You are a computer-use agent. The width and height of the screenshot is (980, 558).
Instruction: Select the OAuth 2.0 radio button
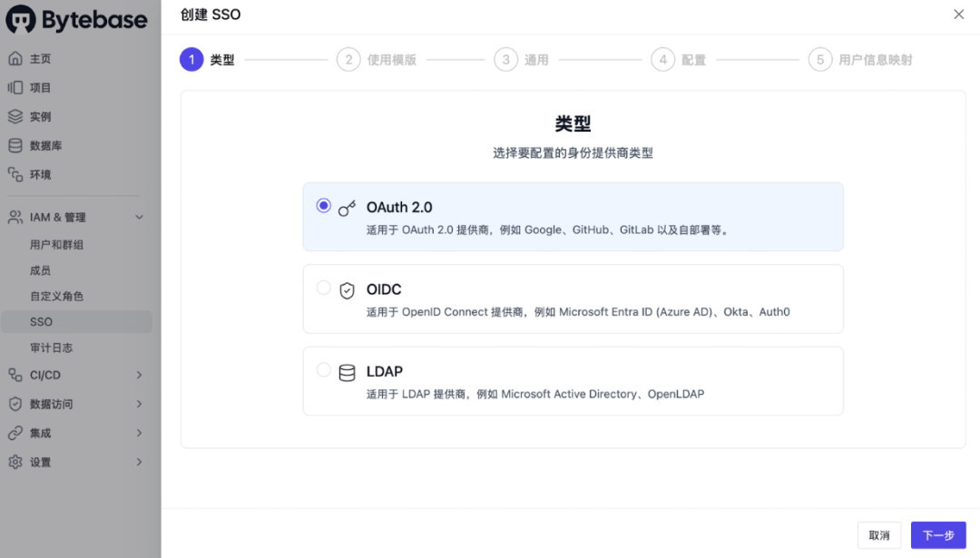point(323,206)
